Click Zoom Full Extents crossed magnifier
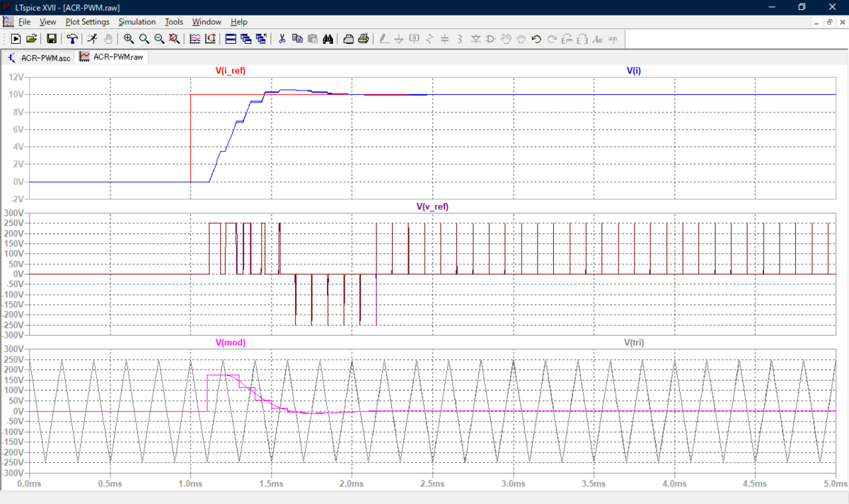 click(x=175, y=39)
